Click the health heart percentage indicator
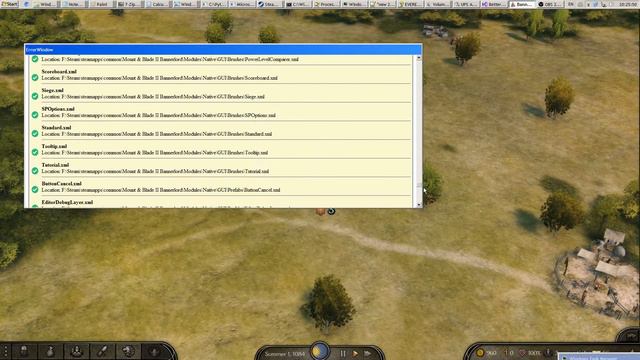Viewport: 640px width, 360px height. (529, 353)
